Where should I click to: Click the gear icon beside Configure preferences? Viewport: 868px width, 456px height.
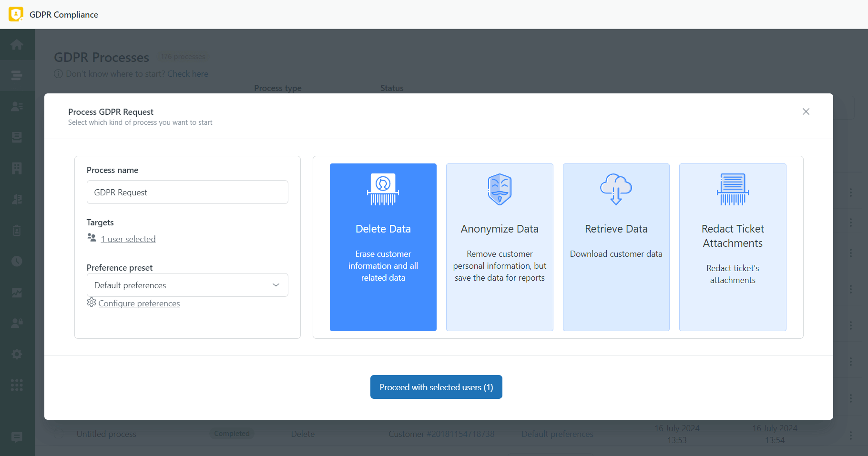92,302
